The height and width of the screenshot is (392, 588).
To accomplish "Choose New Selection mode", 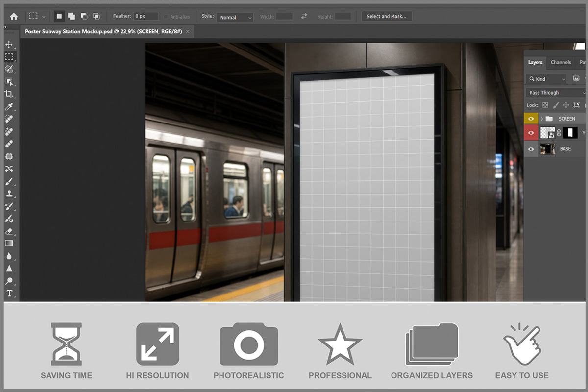I will point(59,16).
